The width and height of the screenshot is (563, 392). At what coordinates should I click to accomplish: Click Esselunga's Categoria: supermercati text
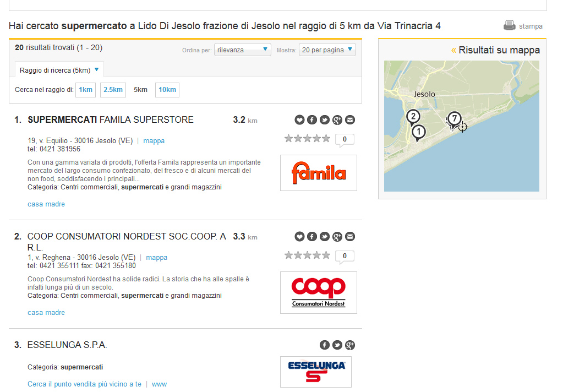(x=65, y=367)
